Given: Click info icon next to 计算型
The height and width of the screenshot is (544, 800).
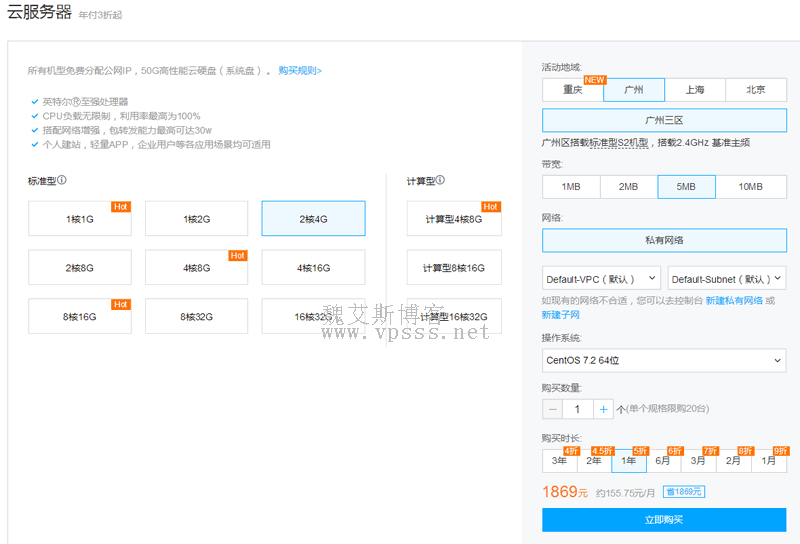Looking at the screenshot, I should 440,181.
